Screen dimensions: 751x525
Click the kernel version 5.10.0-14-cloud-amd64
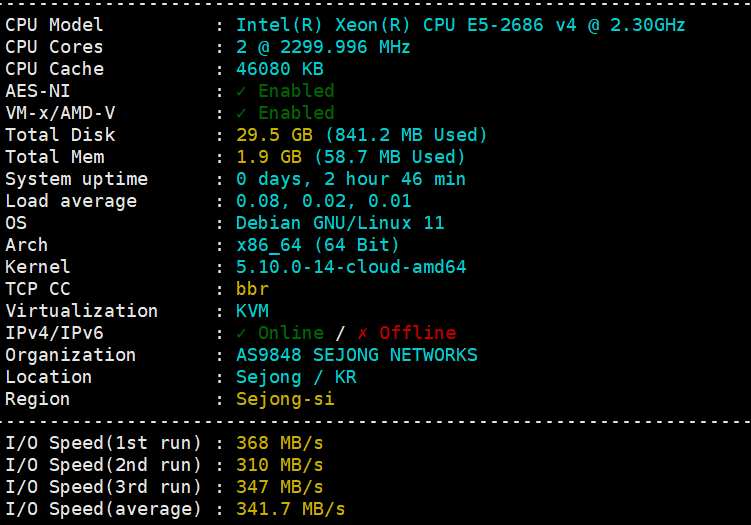click(x=351, y=267)
